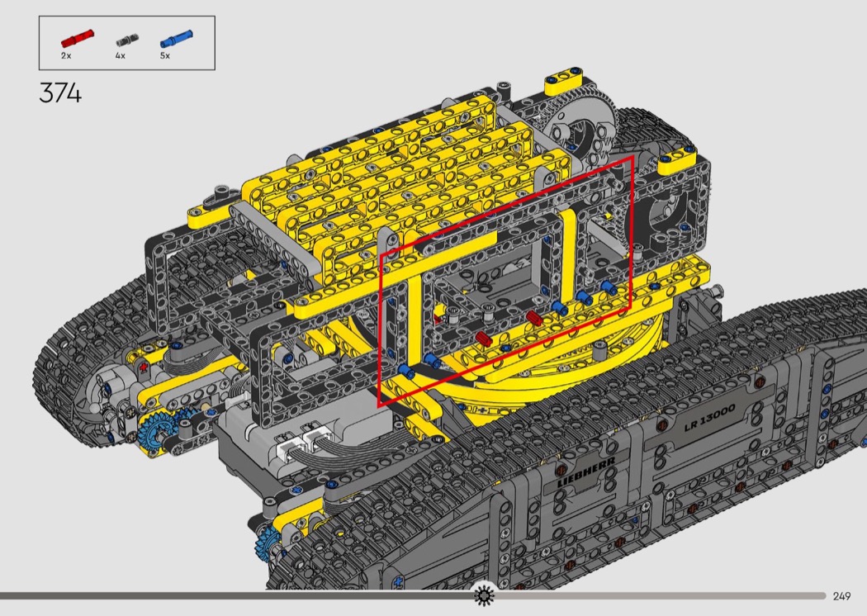
Task: Click the 2x quantity label
Action: click(x=66, y=56)
